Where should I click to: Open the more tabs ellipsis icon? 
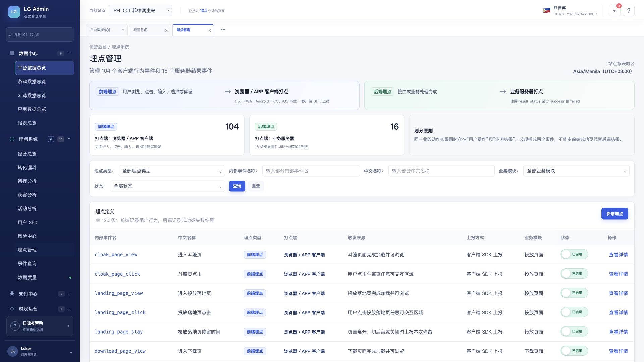pos(223,29)
